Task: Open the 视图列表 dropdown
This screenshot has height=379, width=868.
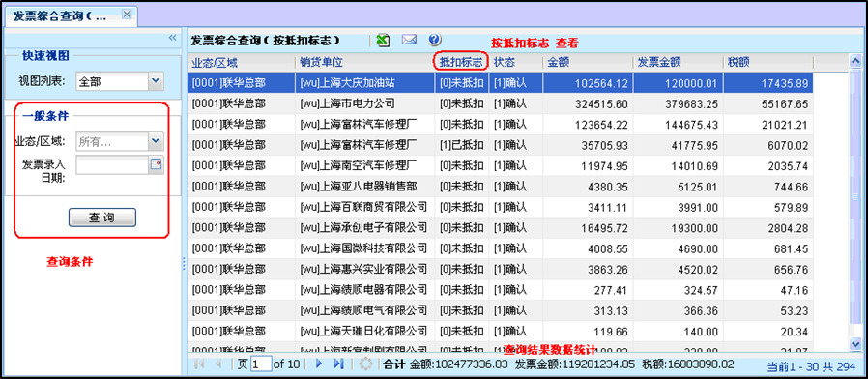Action: pos(157,81)
